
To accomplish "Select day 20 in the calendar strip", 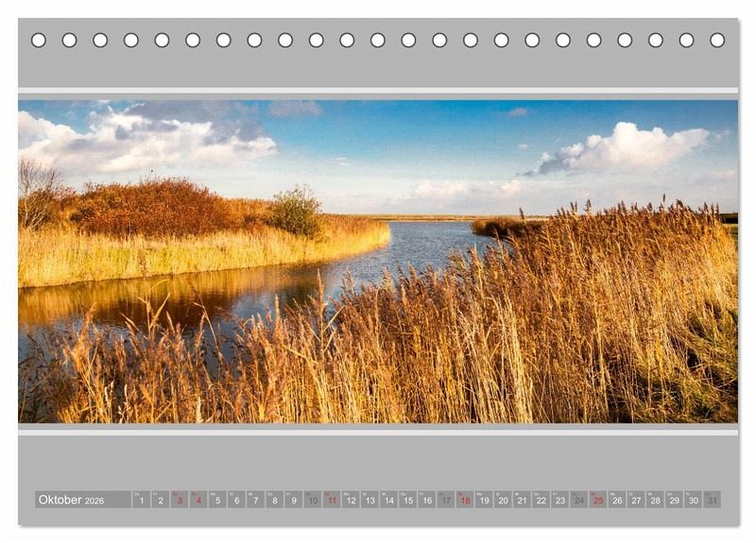I will [504, 500].
